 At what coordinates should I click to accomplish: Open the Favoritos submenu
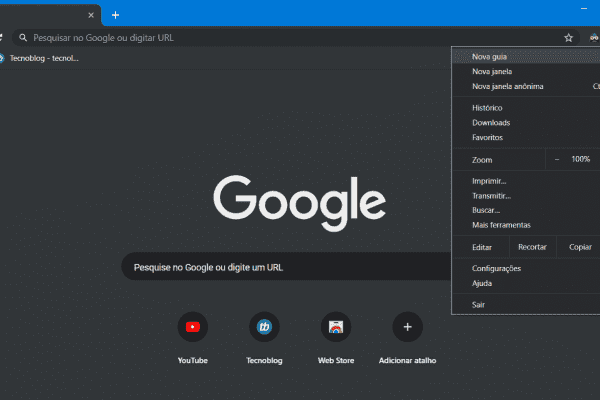526,137
